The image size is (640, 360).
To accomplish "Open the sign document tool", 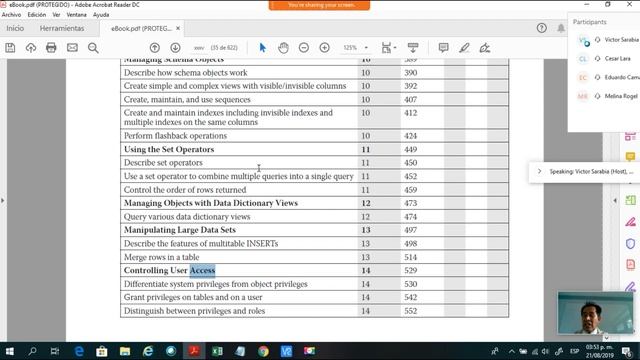I will coord(484,48).
